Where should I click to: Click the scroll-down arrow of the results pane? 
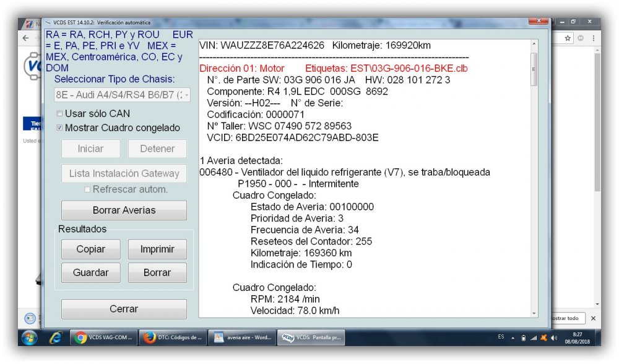click(x=534, y=313)
